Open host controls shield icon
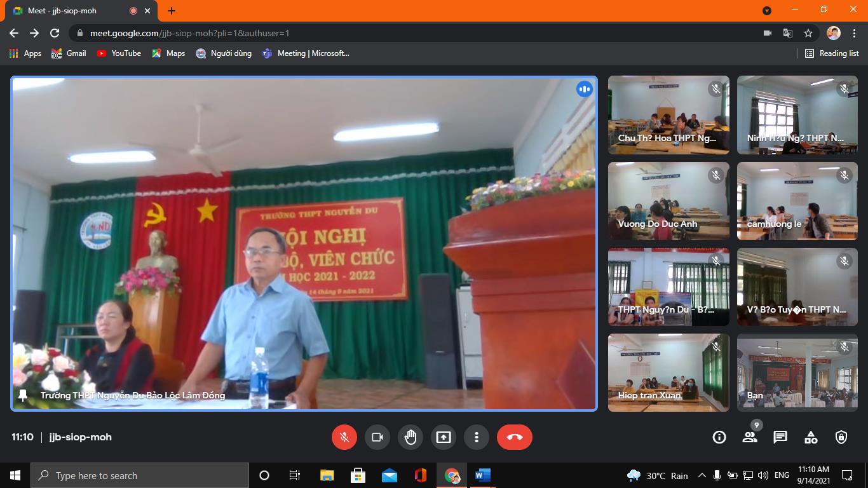Viewport: 868px width, 488px height. point(841,437)
